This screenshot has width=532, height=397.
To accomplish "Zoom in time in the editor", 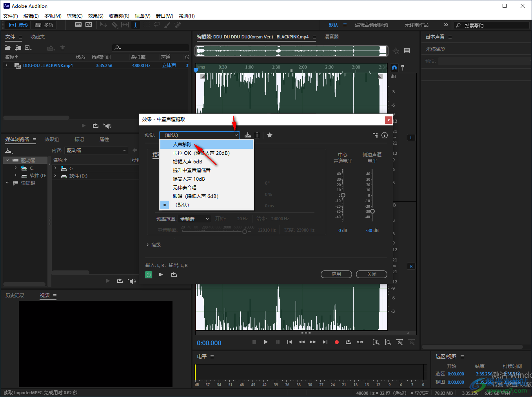I will (399, 342).
